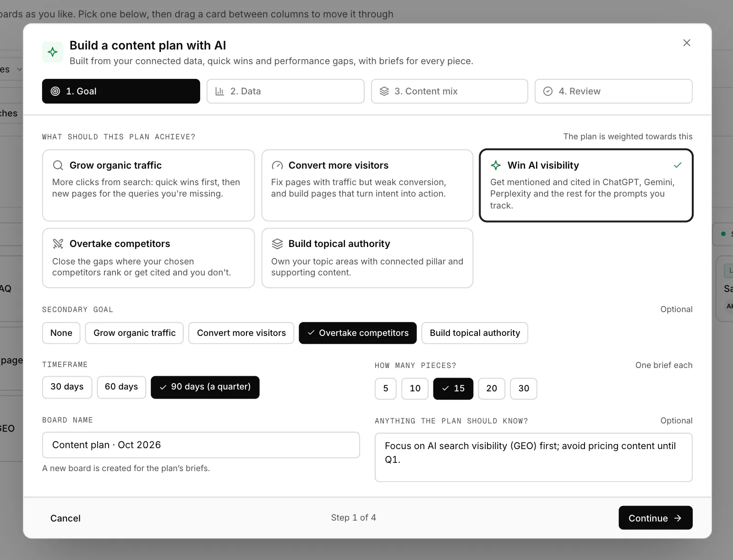This screenshot has width=733, height=560.
Task: Cancel the content plan wizard
Action: click(x=66, y=518)
